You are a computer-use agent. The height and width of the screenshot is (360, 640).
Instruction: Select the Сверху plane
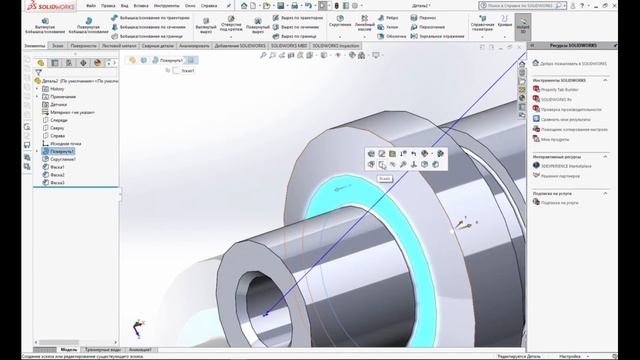coord(53,128)
